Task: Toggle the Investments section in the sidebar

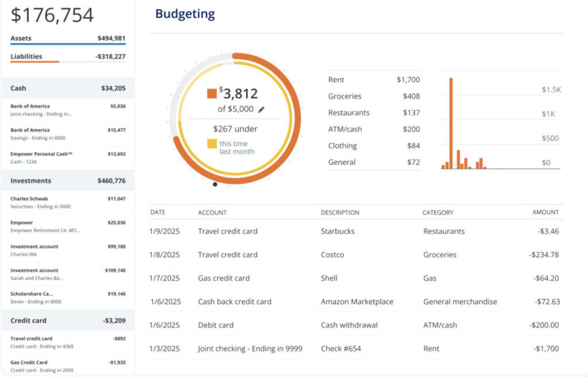Action: [x=68, y=180]
